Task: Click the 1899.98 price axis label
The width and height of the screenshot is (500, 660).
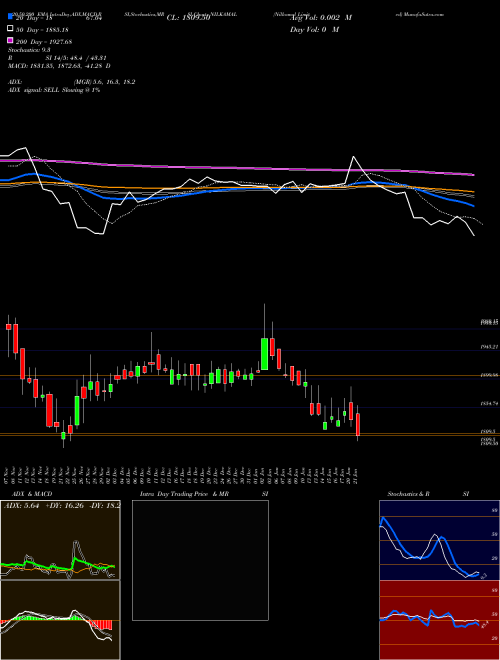Action: click(x=490, y=374)
